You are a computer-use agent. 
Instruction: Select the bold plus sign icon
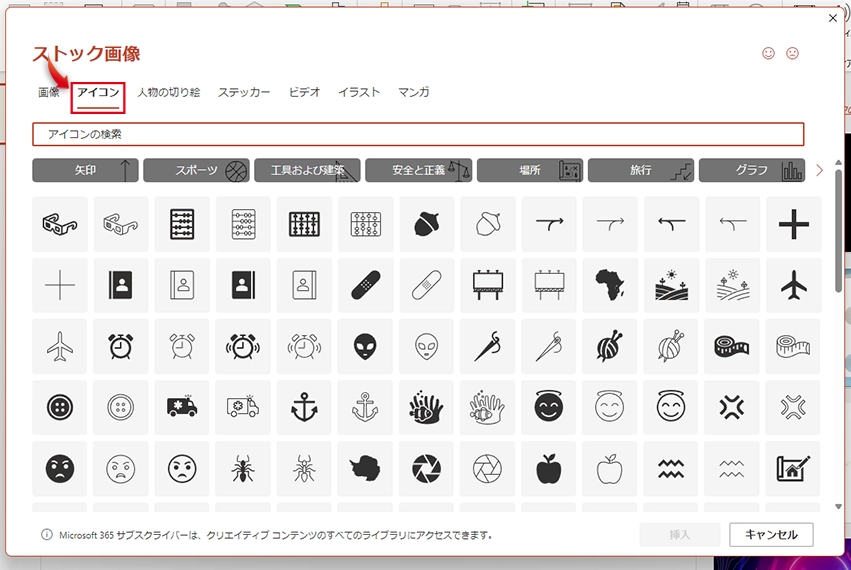(793, 224)
